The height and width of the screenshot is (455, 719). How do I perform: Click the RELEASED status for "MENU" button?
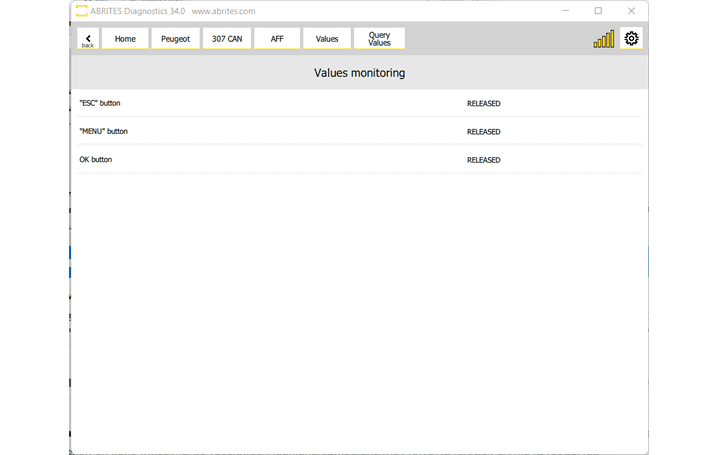click(x=483, y=131)
